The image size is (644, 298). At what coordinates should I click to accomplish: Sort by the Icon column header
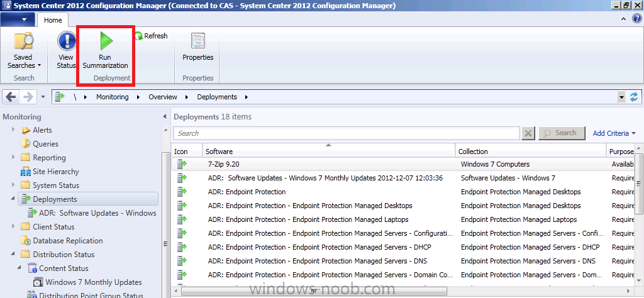187,152
